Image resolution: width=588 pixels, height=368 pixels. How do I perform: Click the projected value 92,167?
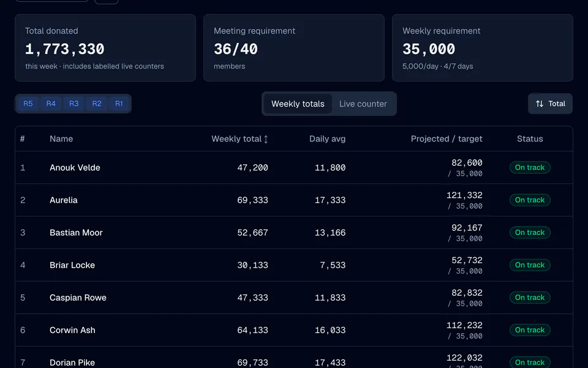coord(467,228)
